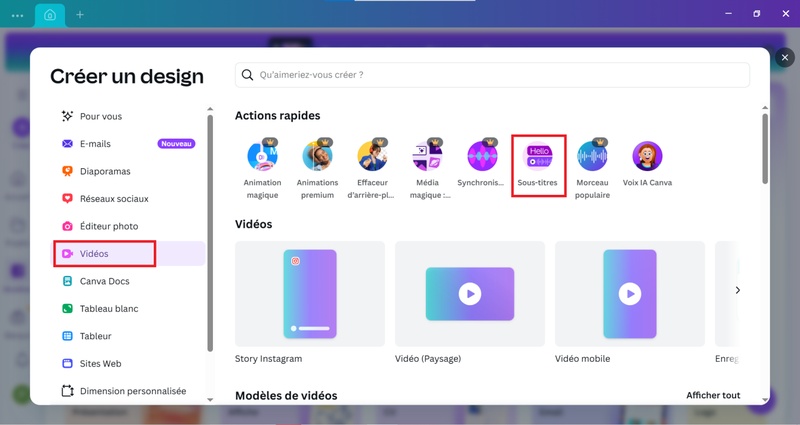Choose the Vidéo (Paysage) format thumbnail
Image resolution: width=800 pixels, height=425 pixels.
coord(470,294)
